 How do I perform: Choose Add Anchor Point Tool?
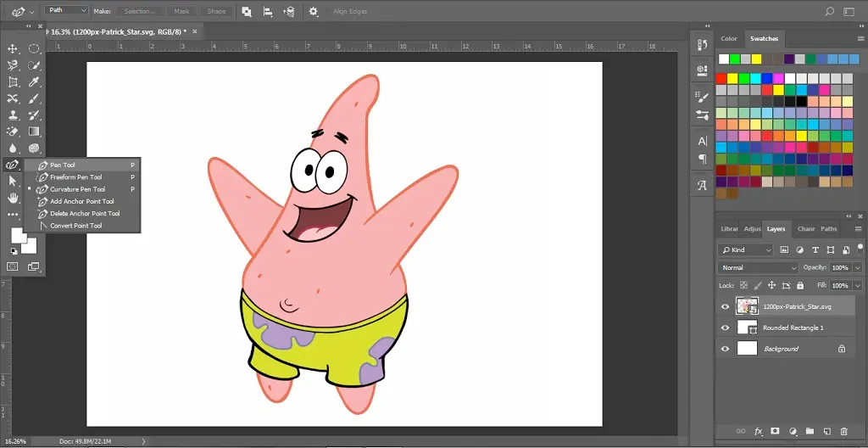tap(82, 201)
